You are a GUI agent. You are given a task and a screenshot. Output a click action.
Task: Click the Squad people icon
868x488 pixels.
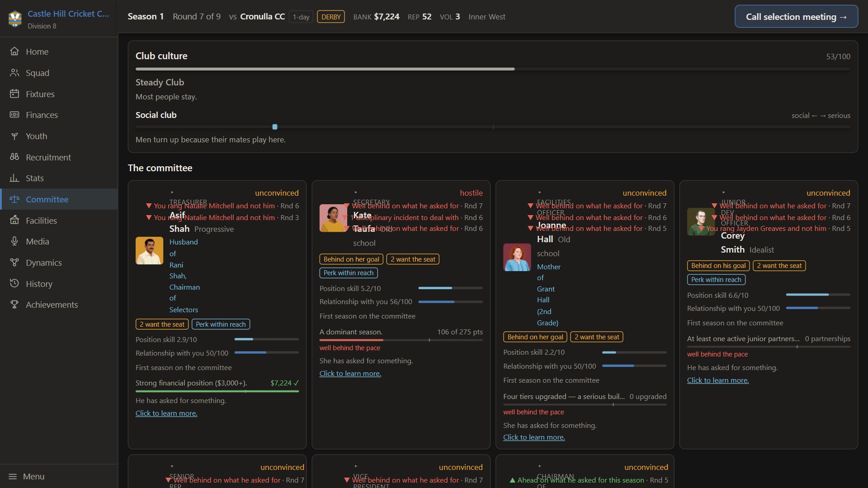(x=14, y=73)
